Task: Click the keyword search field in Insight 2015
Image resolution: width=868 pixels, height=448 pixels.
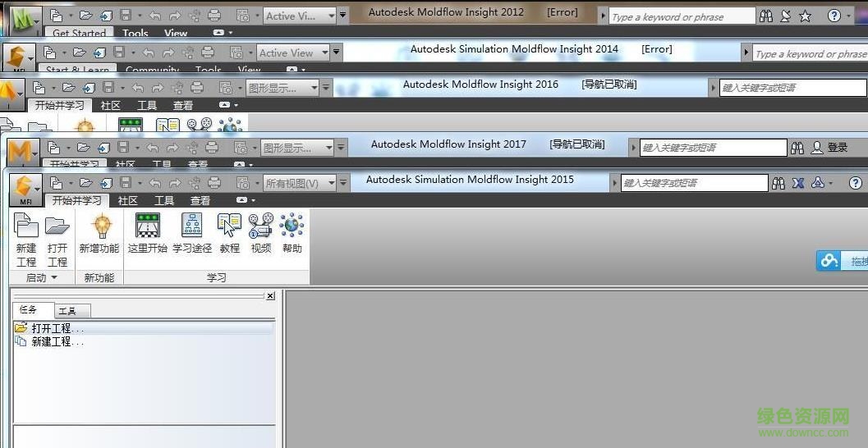Action: (x=694, y=183)
